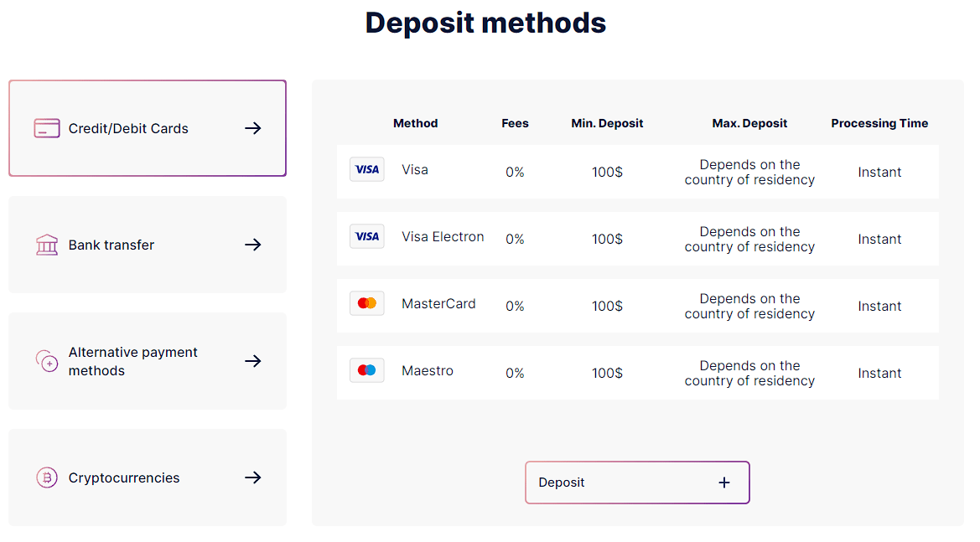
Task: Click the arrow on Credit/Debit Cards
Action: pos(253,128)
